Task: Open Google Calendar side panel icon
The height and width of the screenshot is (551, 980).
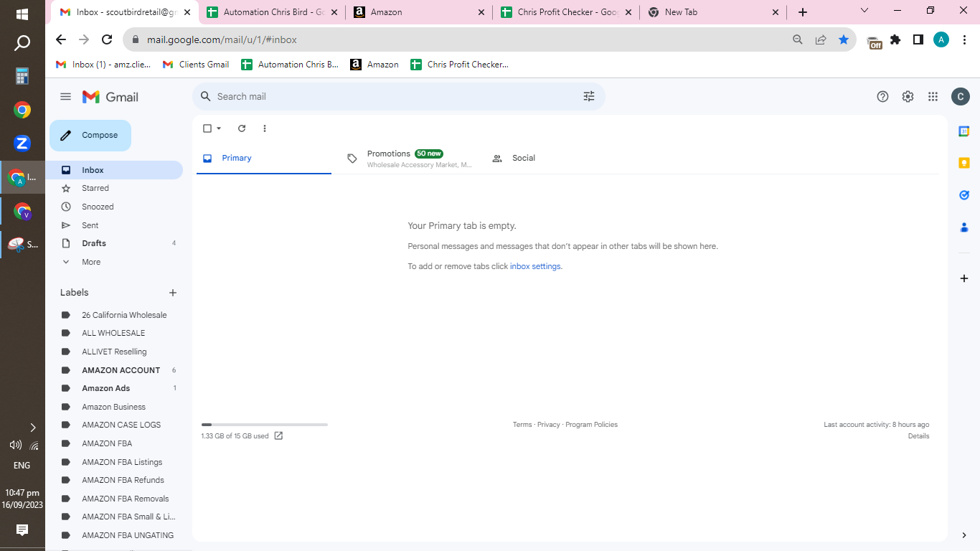Action: coord(964,131)
